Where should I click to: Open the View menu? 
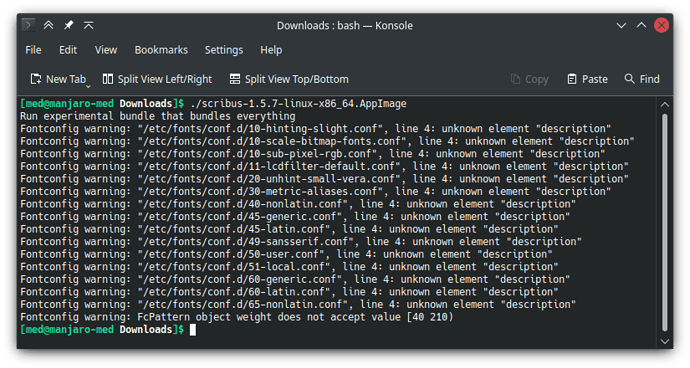click(106, 50)
